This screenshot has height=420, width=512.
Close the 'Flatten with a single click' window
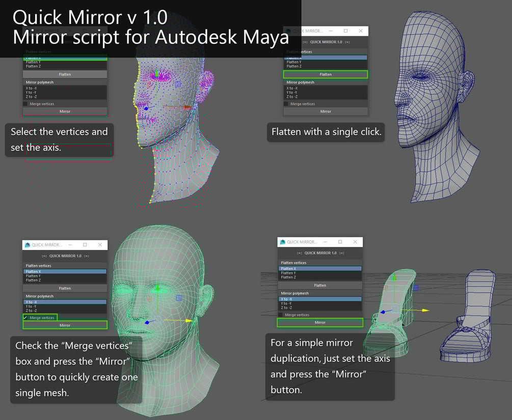tap(361, 31)
